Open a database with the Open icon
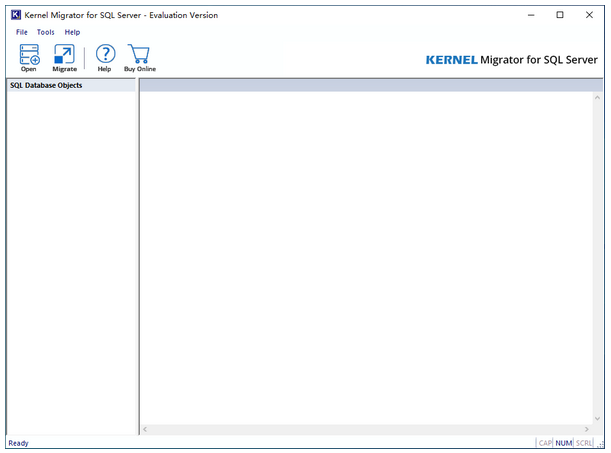611x453 pixels. (29, 58)
